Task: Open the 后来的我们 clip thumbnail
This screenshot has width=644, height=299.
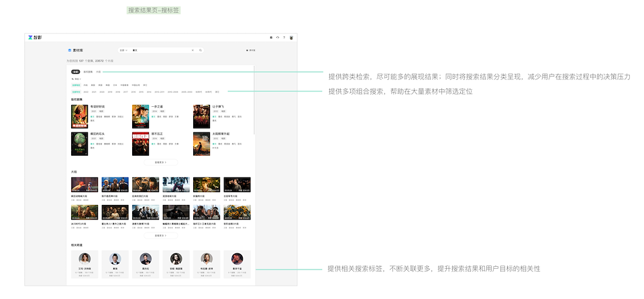Action: (146, 185)
